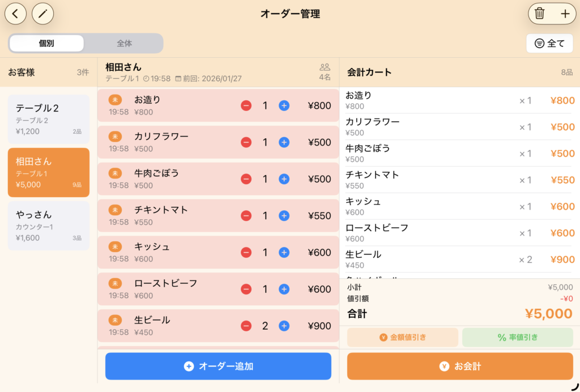Toggle the 未 badge on ローストビーフ
This screenshot has height=392, width=580.
[115, 283]
